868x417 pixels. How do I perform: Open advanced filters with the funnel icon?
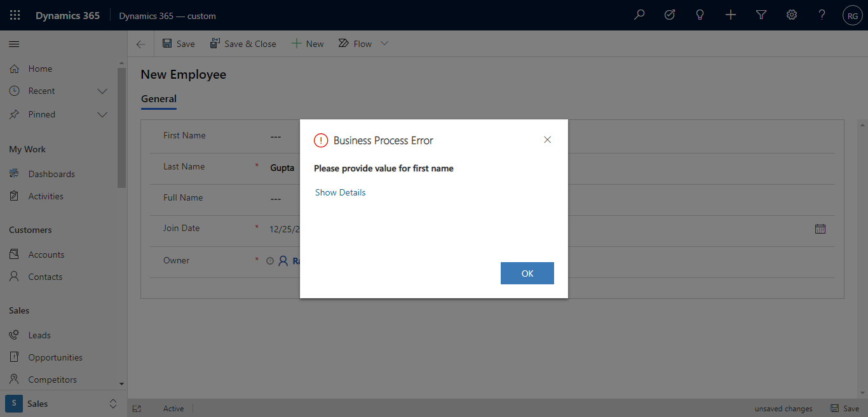pyautogui.click(x=761, y=14)
